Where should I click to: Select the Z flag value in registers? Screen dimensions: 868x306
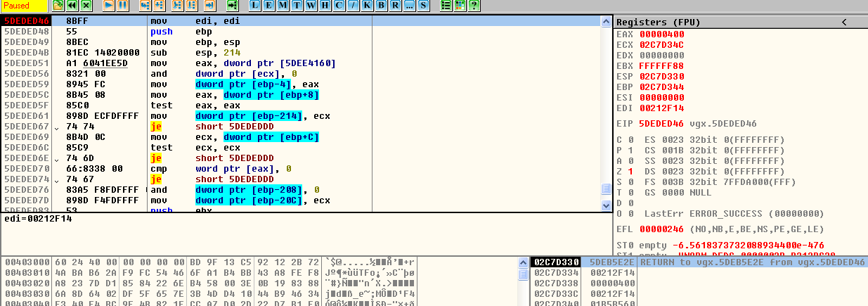click(x=630, y=172)
